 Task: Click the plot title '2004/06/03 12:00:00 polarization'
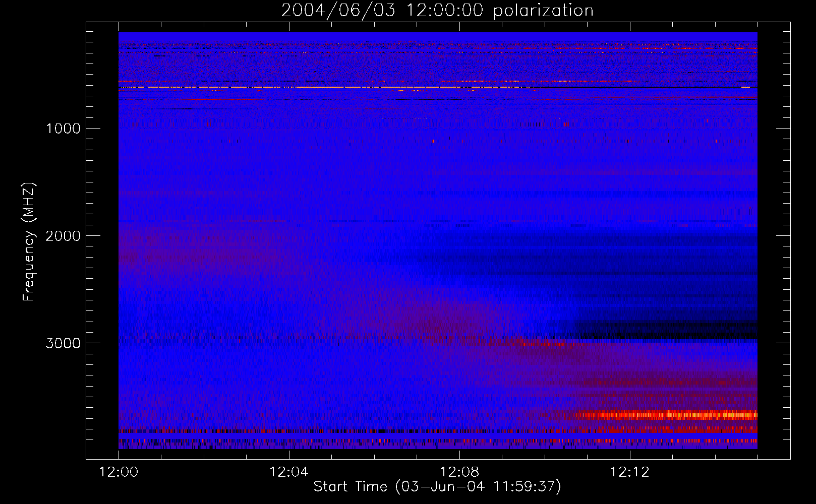[x=437, y=11]
